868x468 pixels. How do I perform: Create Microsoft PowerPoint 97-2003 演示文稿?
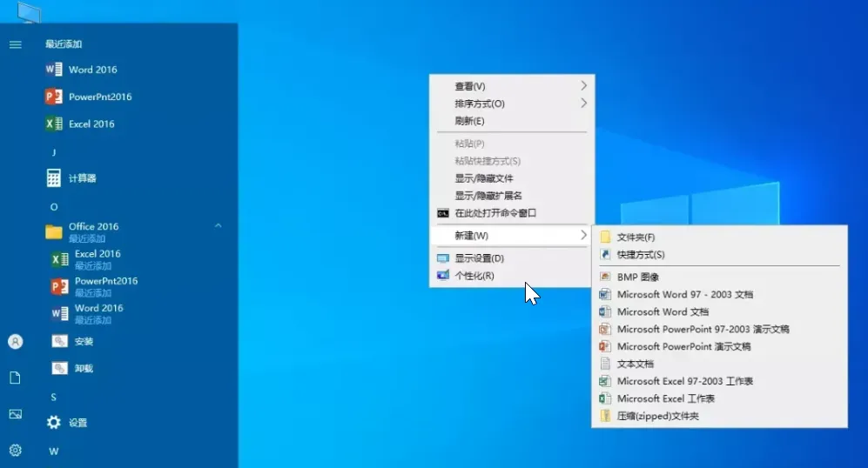pos(719,329)
